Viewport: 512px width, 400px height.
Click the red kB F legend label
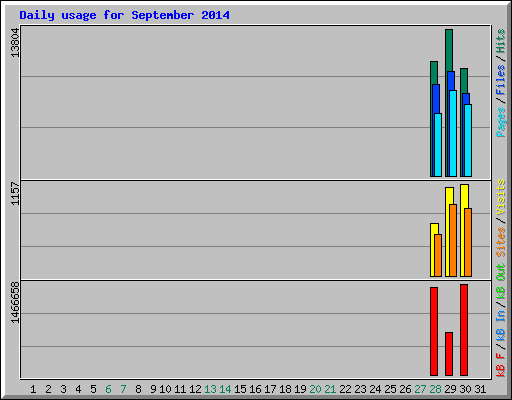[x=501, y=365]
